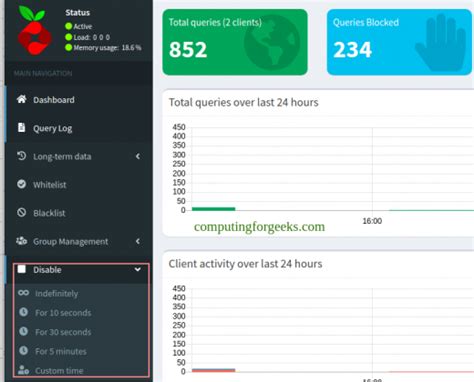Image resolution: width=474 pixels, height=382 pixels.
Task: Click clock icon beside For 30 seconds
Action: pyautogui.click(x=23, y=331)
